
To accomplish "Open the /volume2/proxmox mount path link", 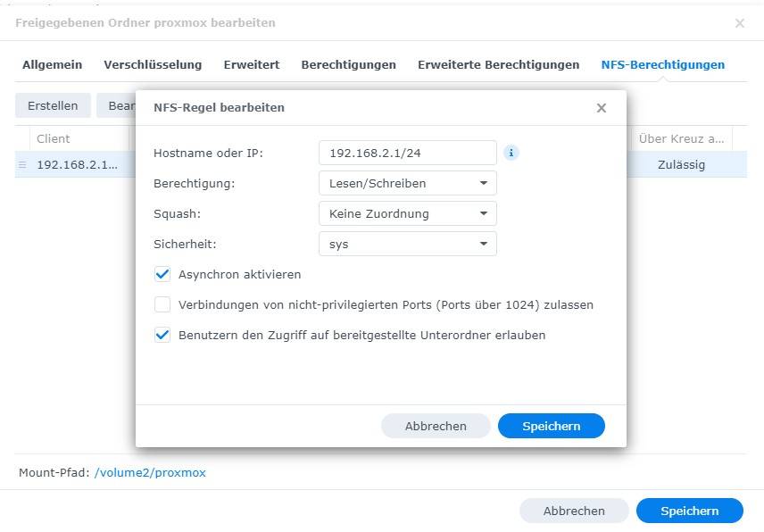I will (x=150, y=472).
